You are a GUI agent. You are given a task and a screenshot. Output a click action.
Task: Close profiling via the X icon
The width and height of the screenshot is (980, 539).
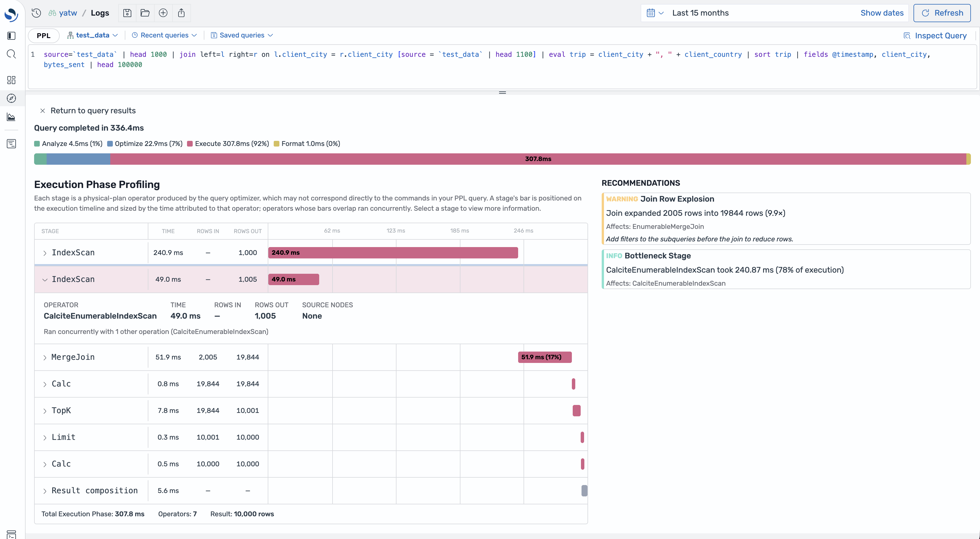43,111
